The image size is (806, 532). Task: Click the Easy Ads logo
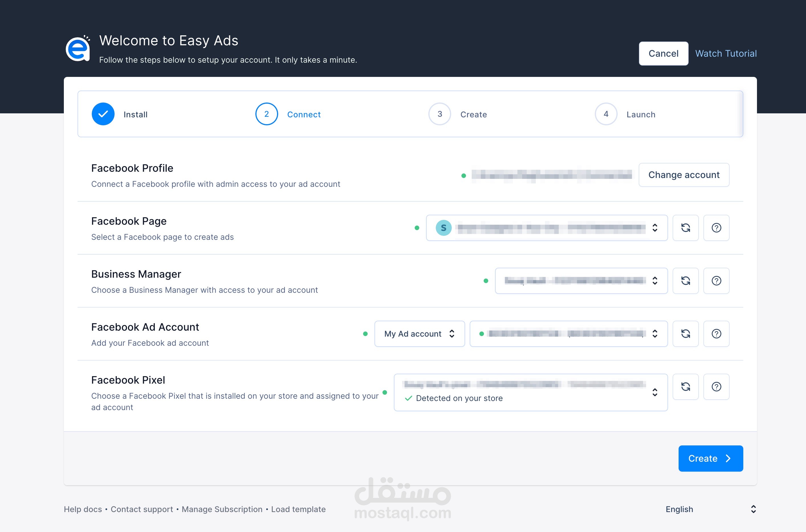(x=78, y=49)
